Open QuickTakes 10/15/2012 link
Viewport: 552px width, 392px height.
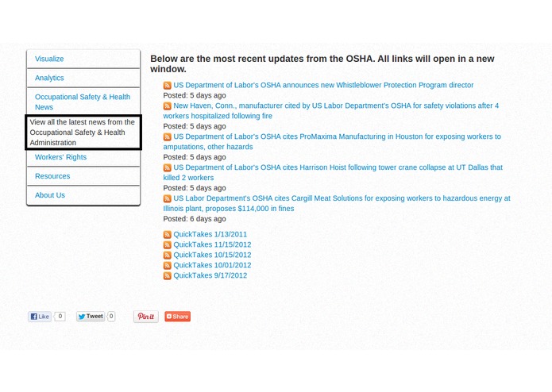pyautogui.click(x=212, y=255)
